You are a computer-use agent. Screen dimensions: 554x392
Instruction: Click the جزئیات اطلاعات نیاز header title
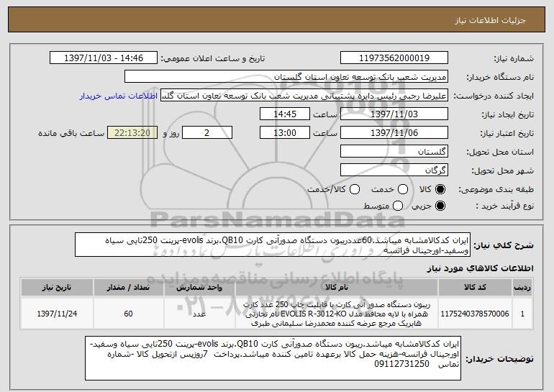490,20
